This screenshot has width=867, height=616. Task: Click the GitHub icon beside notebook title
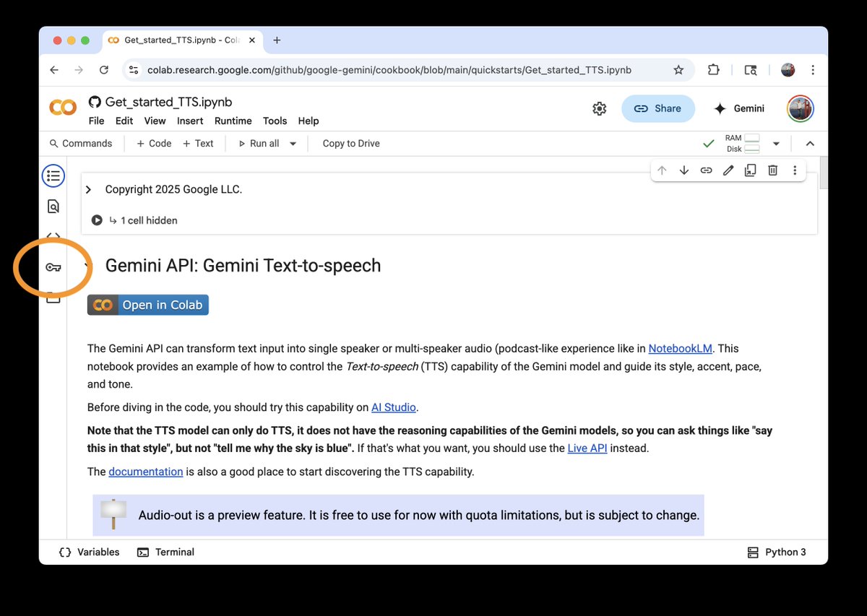(x=95, y=102)
